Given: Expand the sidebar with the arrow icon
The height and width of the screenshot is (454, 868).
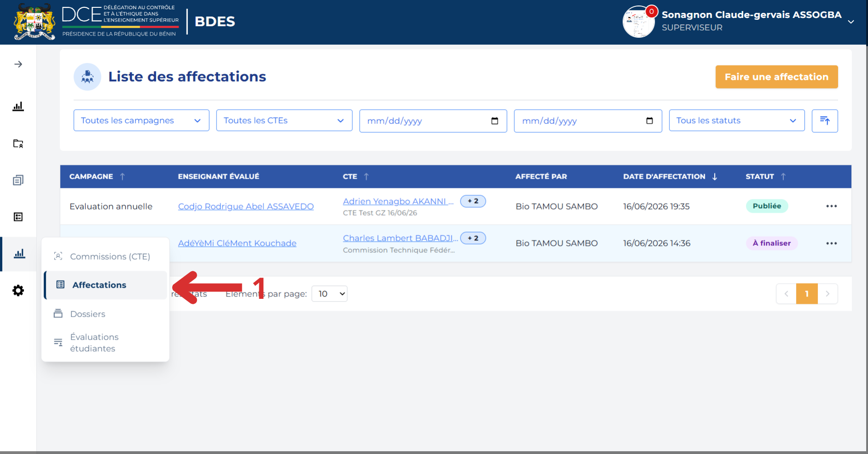Looking at the screenshot, I should point(18,64).
